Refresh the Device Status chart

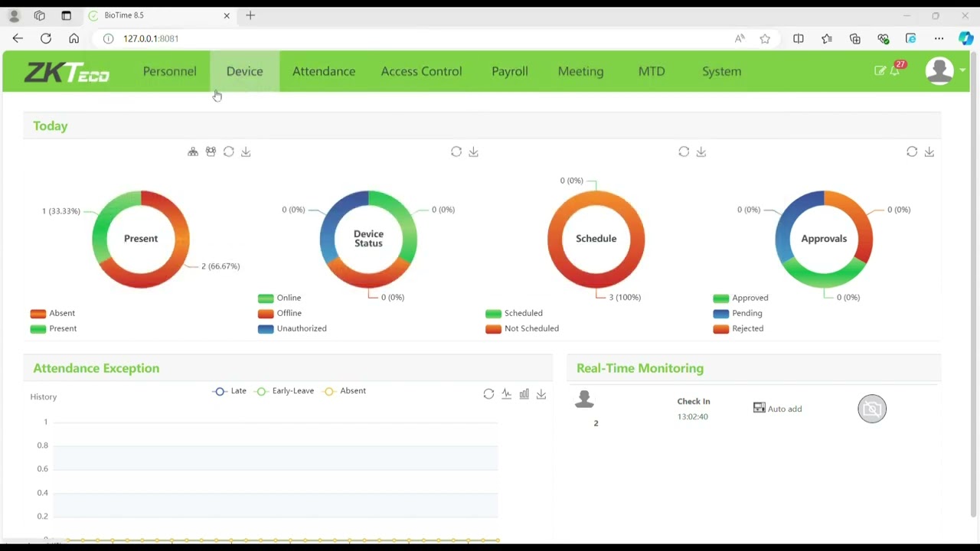pyautogui.click(x=456, y=152)
